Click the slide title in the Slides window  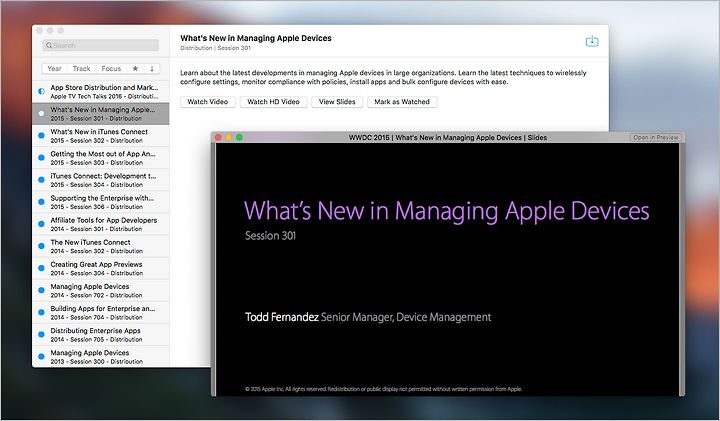coord(446,211)
